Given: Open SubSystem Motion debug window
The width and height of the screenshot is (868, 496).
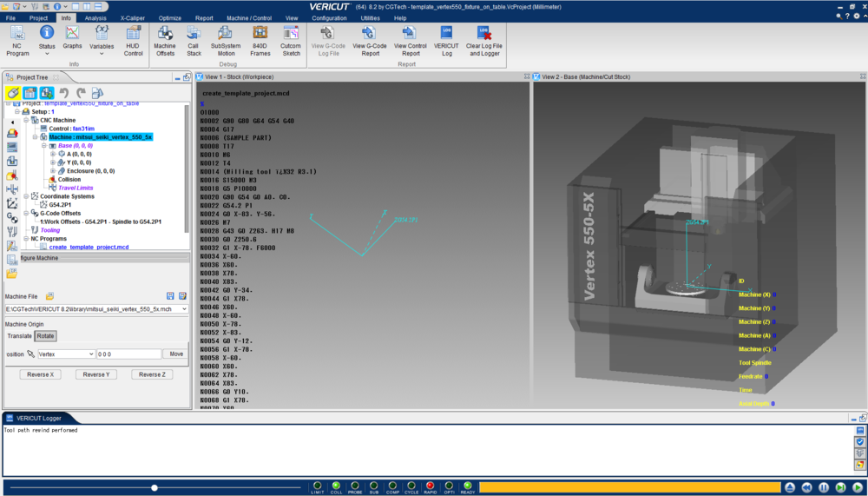Looking at the screenshot, I should click(226, 41).
